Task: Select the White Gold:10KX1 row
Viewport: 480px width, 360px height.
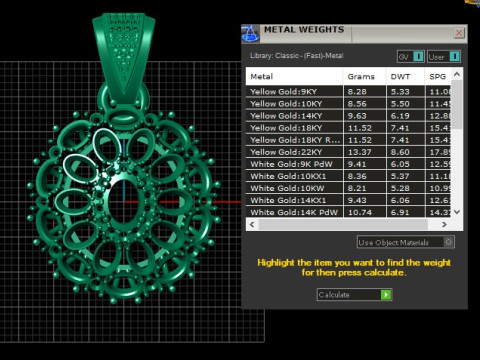Action: pos(348,176)
